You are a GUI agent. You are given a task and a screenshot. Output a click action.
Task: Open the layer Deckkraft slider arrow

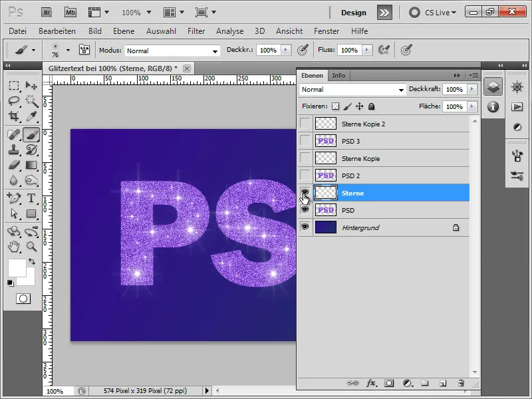tap(471, 89)
